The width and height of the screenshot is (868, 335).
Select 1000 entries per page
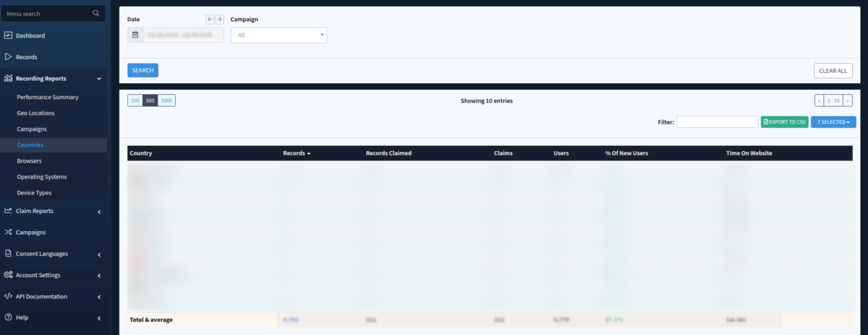tap(167, 101)
